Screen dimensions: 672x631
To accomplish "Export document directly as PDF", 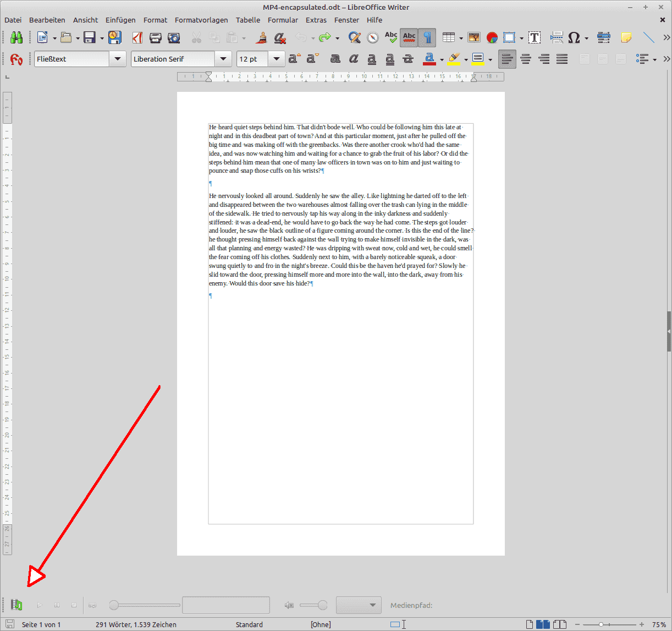I will click(x=137, y=37).
